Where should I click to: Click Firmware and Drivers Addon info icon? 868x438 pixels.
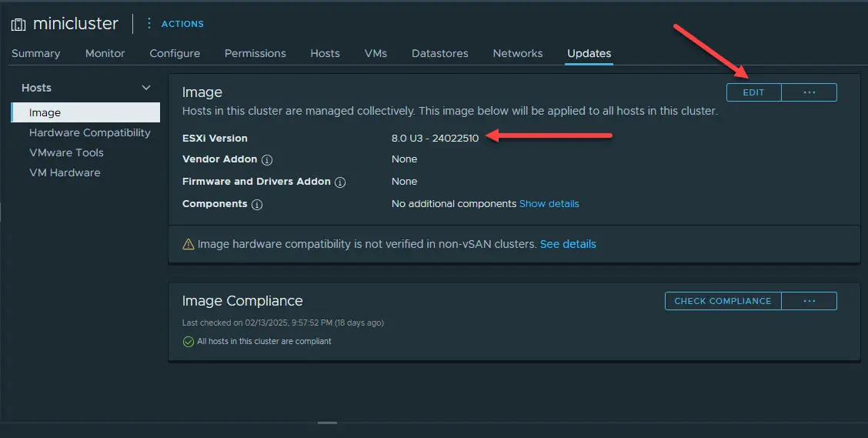click(340, 182)
